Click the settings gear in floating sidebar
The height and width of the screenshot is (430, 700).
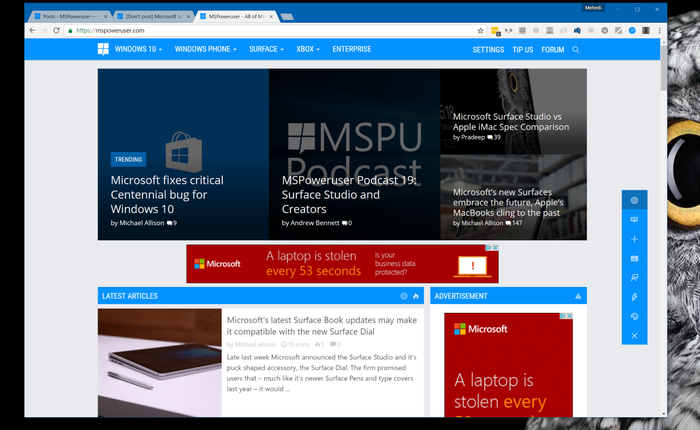tap(634, 201)
